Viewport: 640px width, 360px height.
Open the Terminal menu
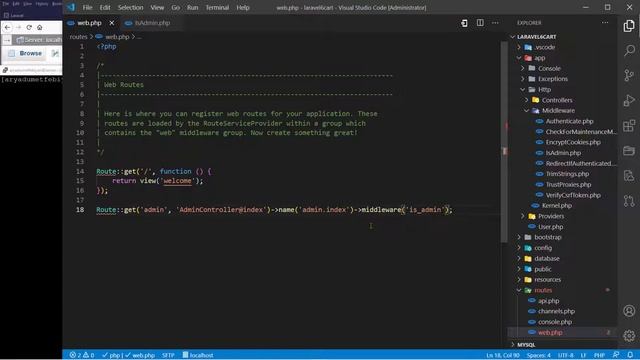217,7
